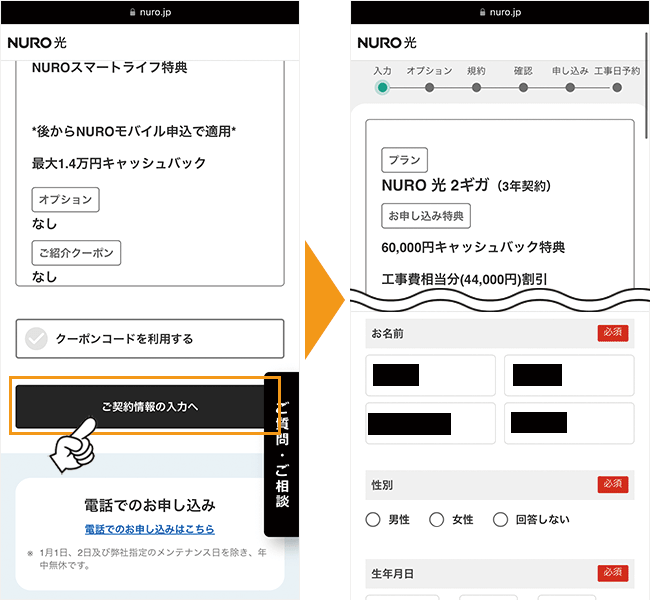Click the 確認 step indicator dot
Viewport: 650px width, 600px height.
[x=523, y=87]
